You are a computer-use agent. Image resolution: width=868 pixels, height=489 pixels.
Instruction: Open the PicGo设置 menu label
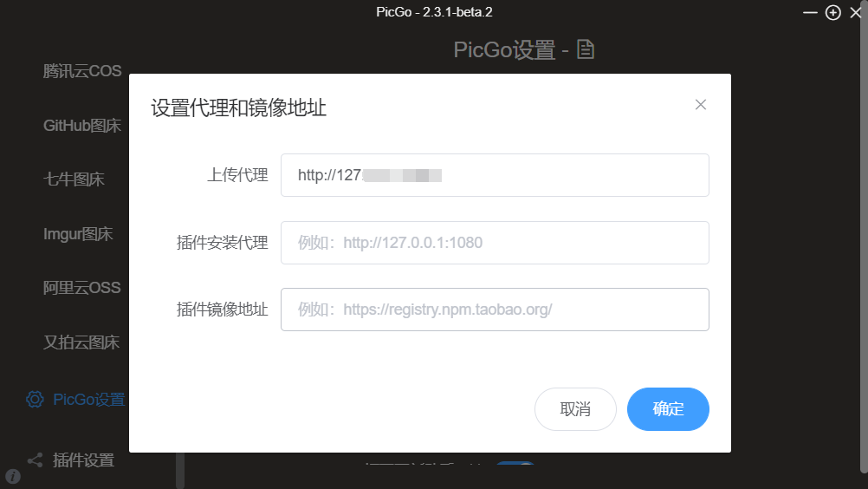(88, 400)
